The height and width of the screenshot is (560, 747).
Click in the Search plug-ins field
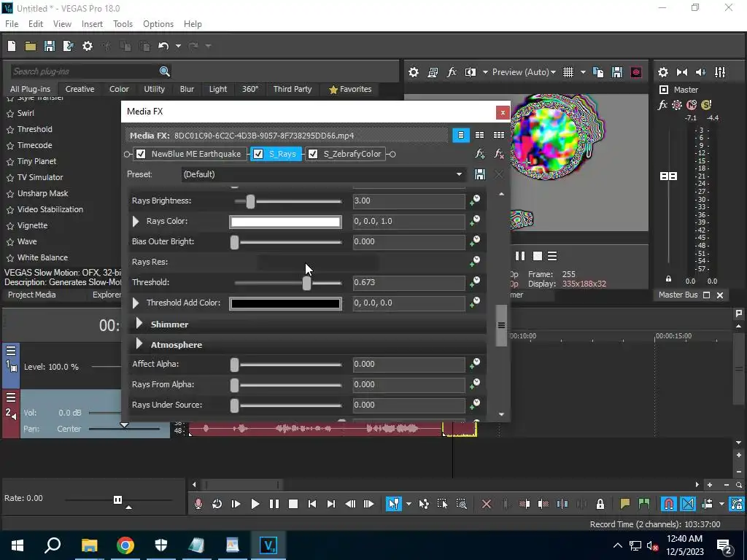(x=84, y=71)
